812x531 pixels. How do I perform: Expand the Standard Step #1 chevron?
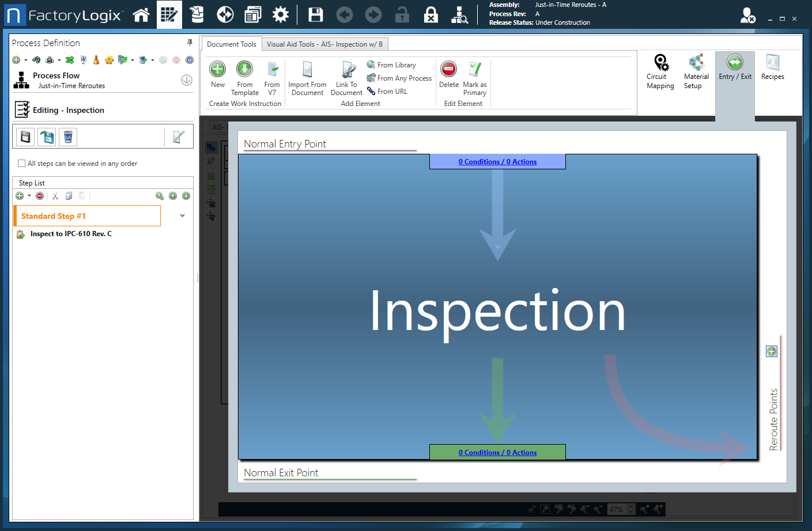pos(182,216)
